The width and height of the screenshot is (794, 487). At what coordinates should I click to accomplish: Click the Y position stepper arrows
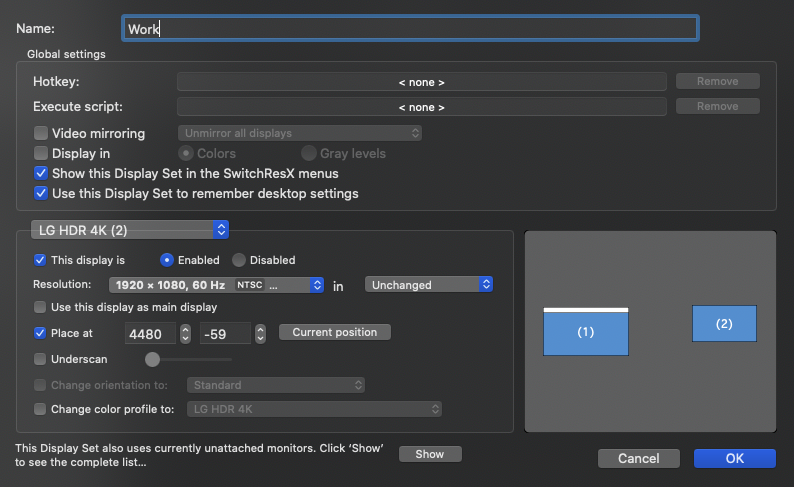[x=260, y=333]
